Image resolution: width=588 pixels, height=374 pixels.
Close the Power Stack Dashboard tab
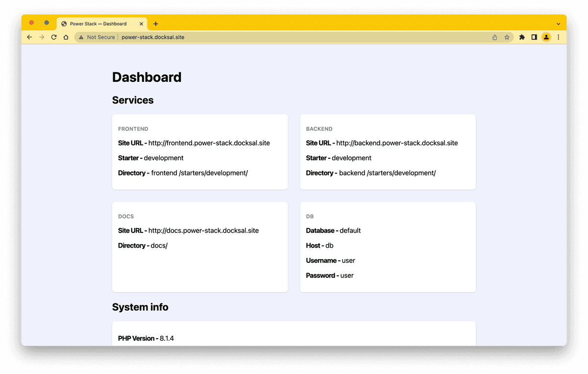[142, 24]
